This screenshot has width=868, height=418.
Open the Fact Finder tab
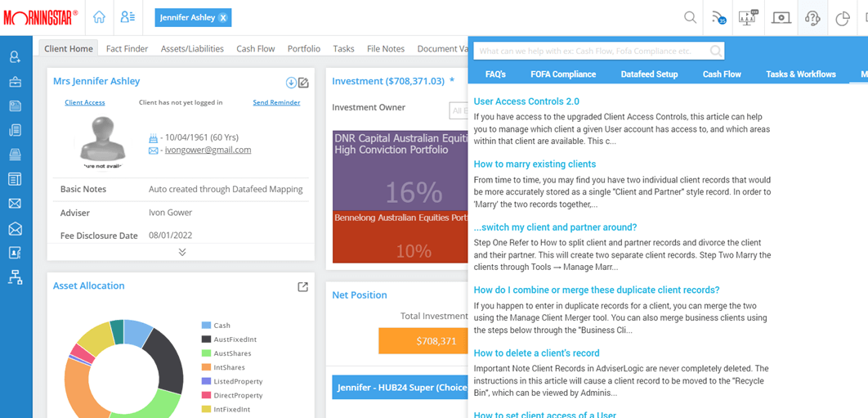click(x=128, y=48)
